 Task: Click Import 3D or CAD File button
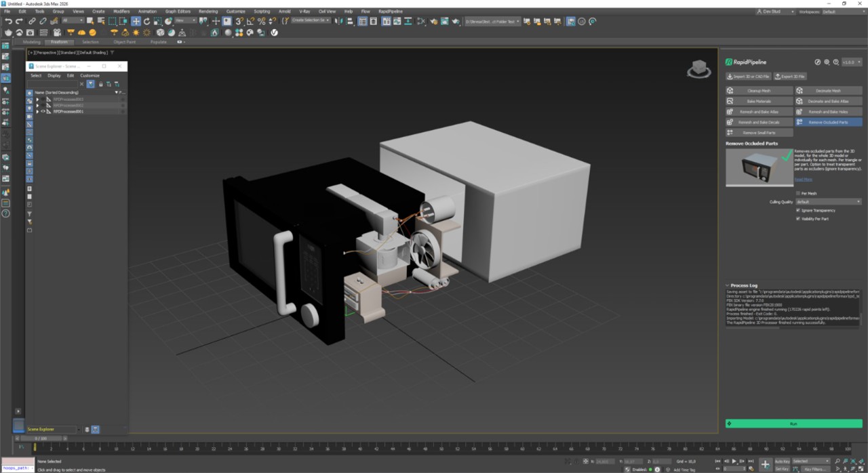pyautogui.click(x=749, y=77)
